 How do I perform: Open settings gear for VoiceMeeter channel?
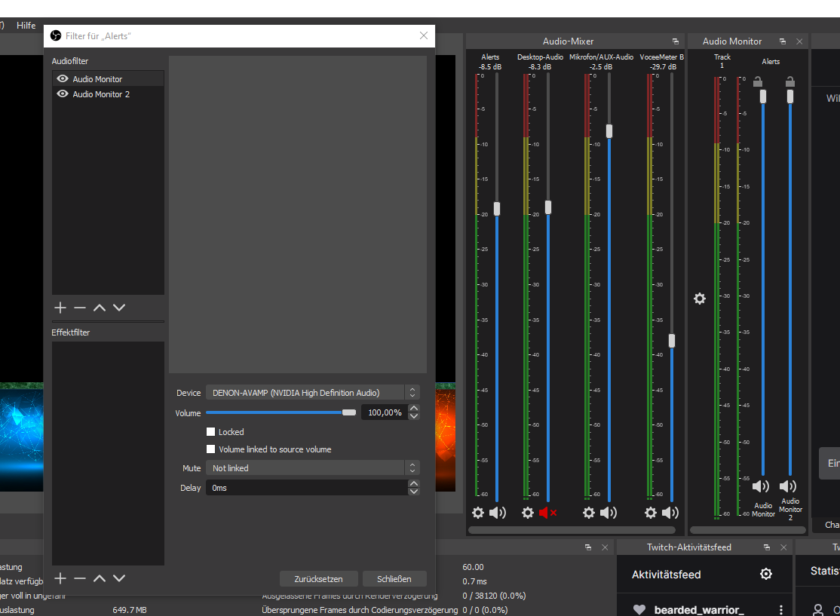coord(651,513)
